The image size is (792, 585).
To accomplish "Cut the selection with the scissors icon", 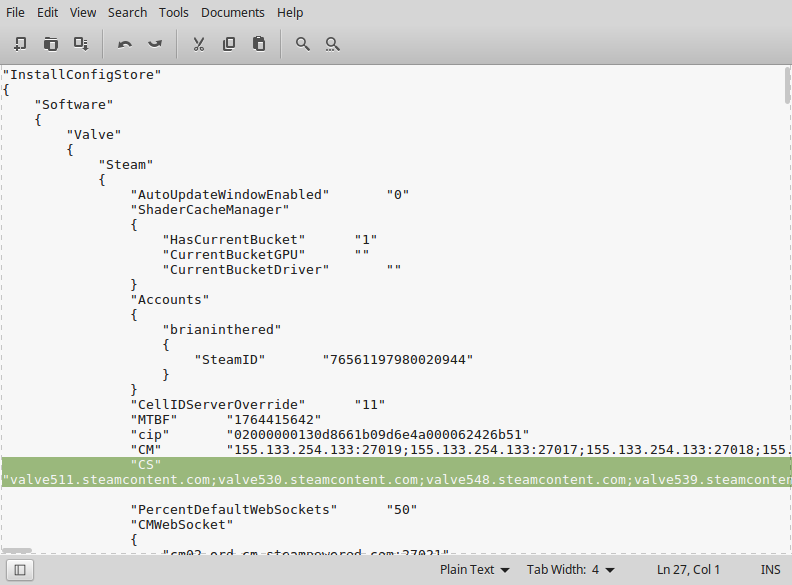I will point(199,44).
